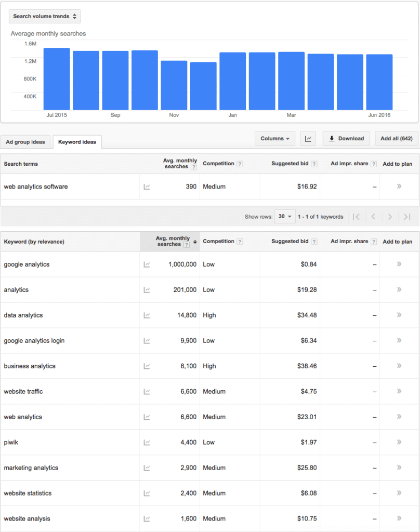Show trend chart for web analytics row
This screenshot has width=420, height=532.
[x=147, y=417]
